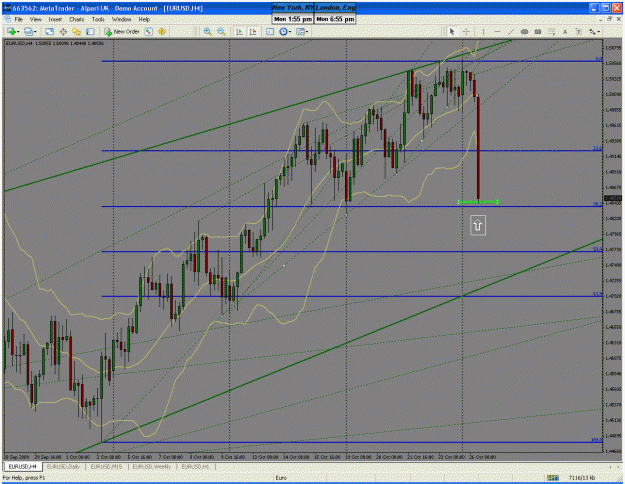The height and width of the screenshot is (484, 625).
Task: Expand the Profiles dropdown arrow
Action: click(x=35, y=32)
